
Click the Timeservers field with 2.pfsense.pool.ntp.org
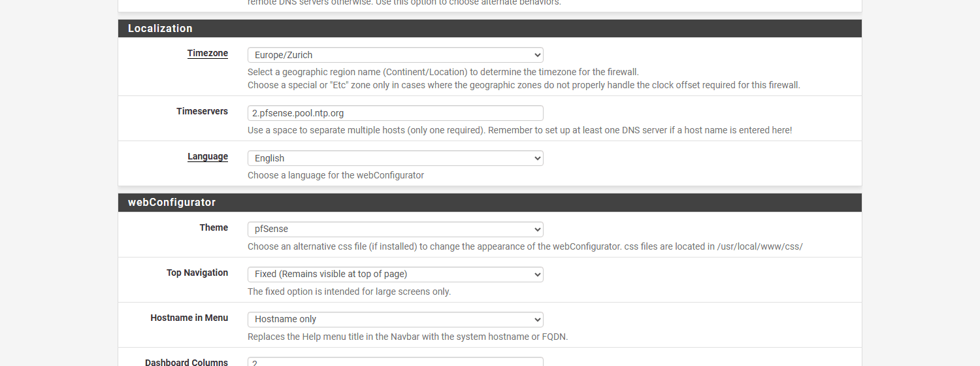point(395,113)
